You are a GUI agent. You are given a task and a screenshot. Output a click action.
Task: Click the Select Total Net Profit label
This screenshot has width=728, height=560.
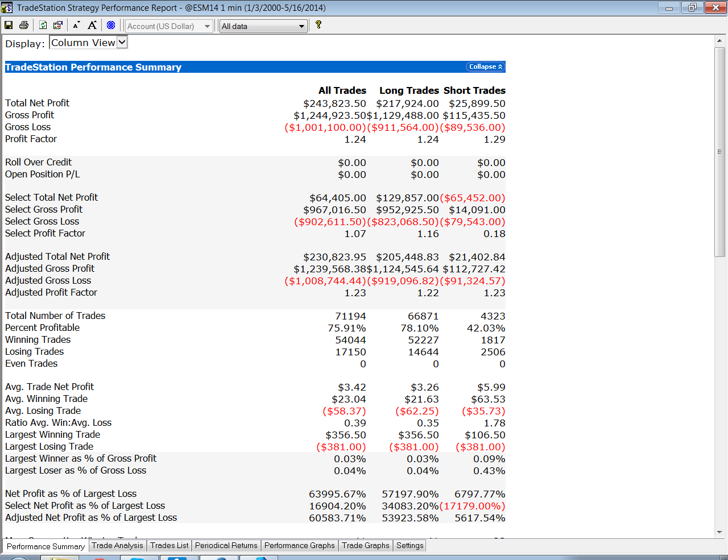(x=52, y=197)
